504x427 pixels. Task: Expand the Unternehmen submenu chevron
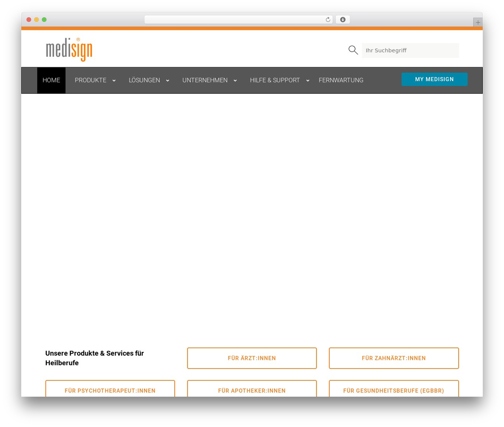click(235, 81)
